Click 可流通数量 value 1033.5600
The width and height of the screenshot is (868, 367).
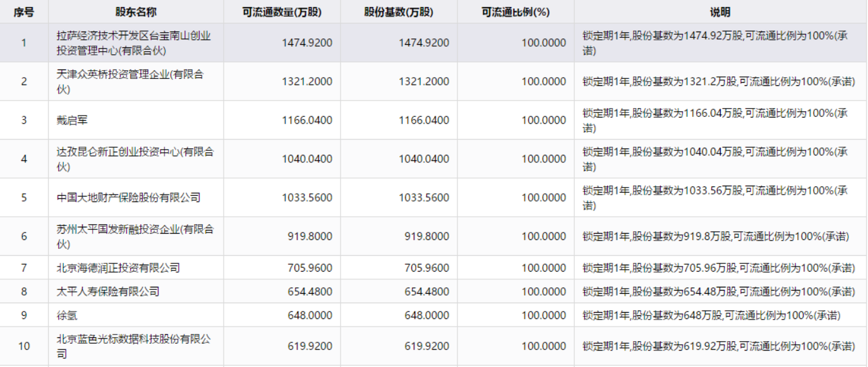pos(307,198)
